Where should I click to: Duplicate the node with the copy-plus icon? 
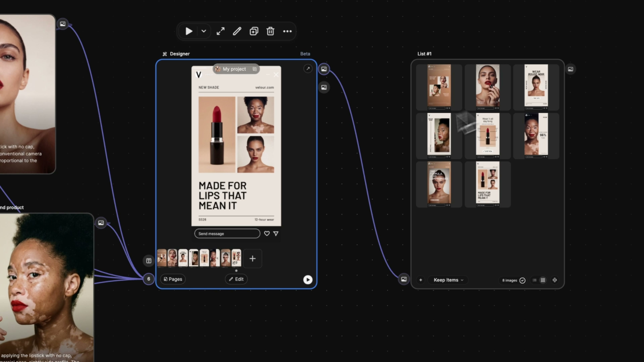pyautogui.click(x=254, y=31)
